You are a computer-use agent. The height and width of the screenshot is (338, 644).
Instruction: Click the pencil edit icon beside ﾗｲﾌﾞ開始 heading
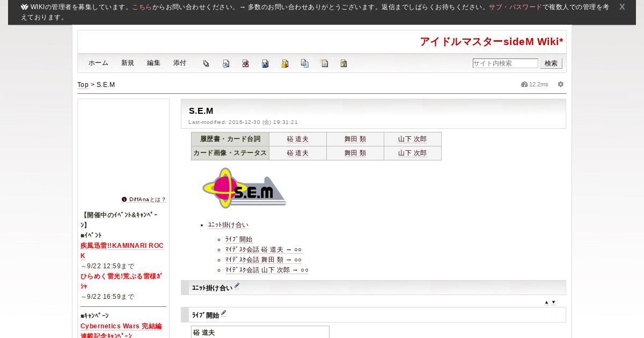tap(223, 313)
